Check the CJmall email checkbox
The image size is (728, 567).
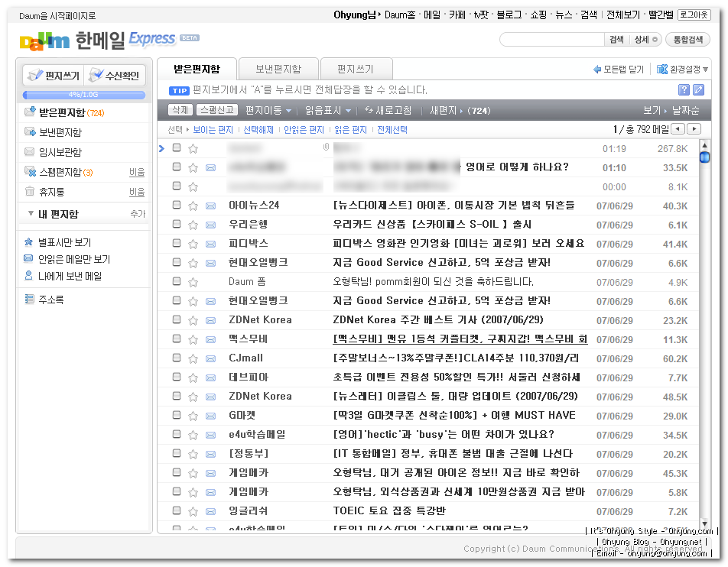(177, 358)
